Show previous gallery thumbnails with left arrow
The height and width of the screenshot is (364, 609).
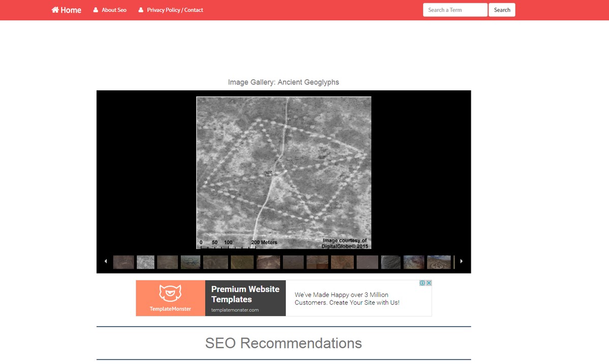tap(106, 261)
